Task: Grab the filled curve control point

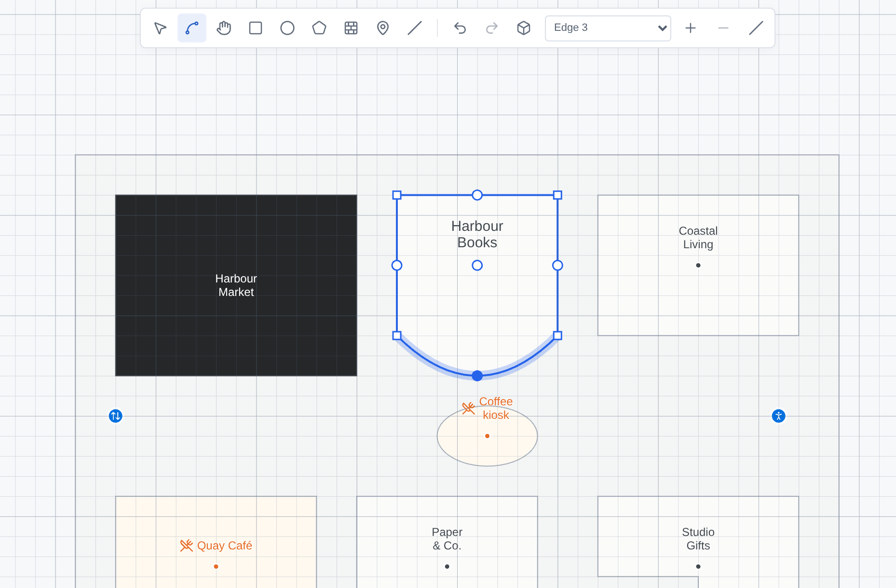Action: pos(477,376)
